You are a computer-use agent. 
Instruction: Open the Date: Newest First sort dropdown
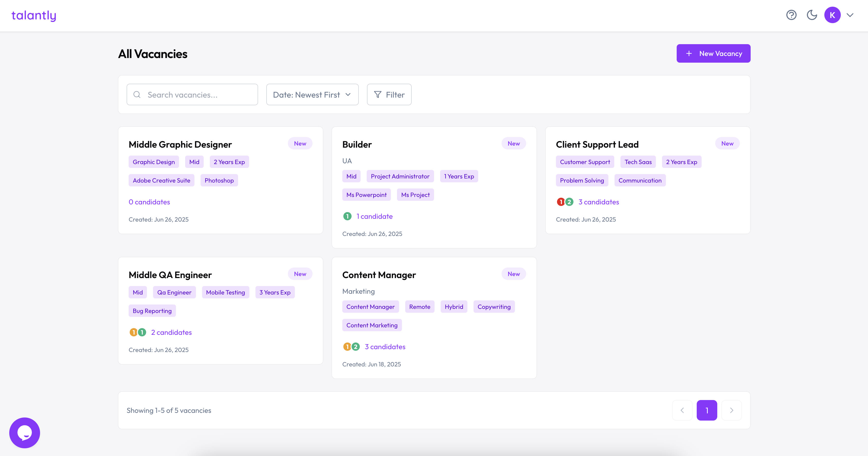(312, 95)
